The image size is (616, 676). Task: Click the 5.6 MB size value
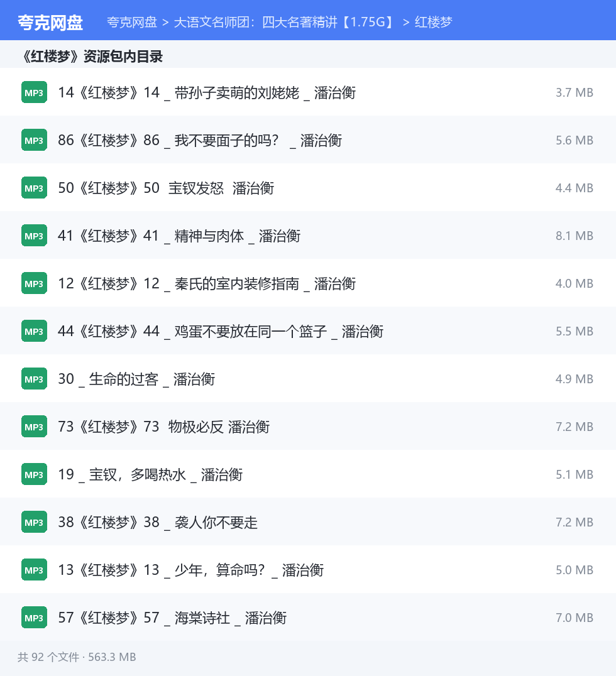click(574, 140)
